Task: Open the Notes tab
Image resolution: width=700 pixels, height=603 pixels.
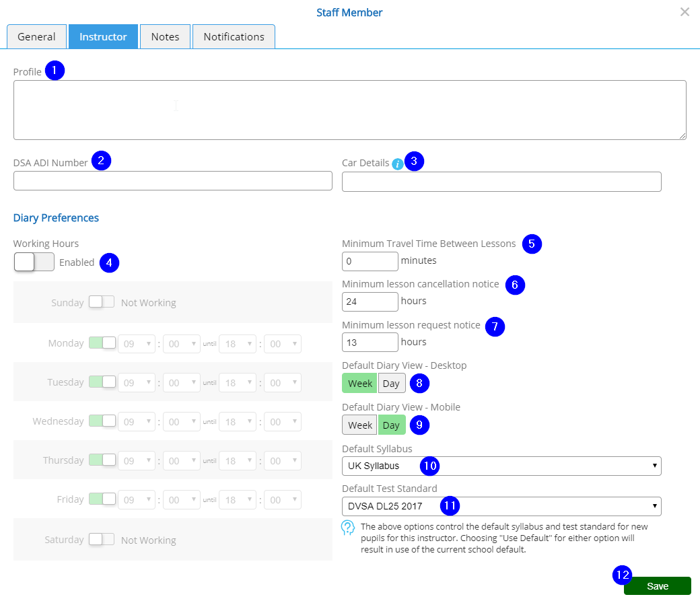Action: (x=165, y=36)
